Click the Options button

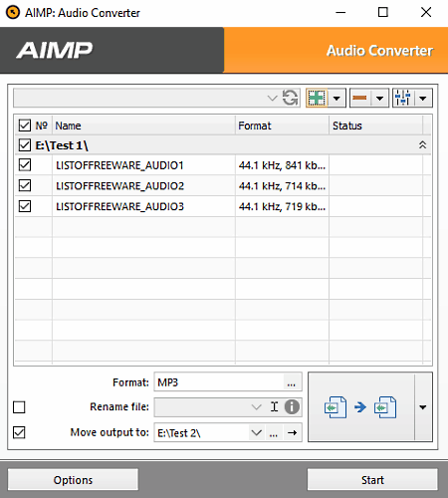[x=73, y=480]
